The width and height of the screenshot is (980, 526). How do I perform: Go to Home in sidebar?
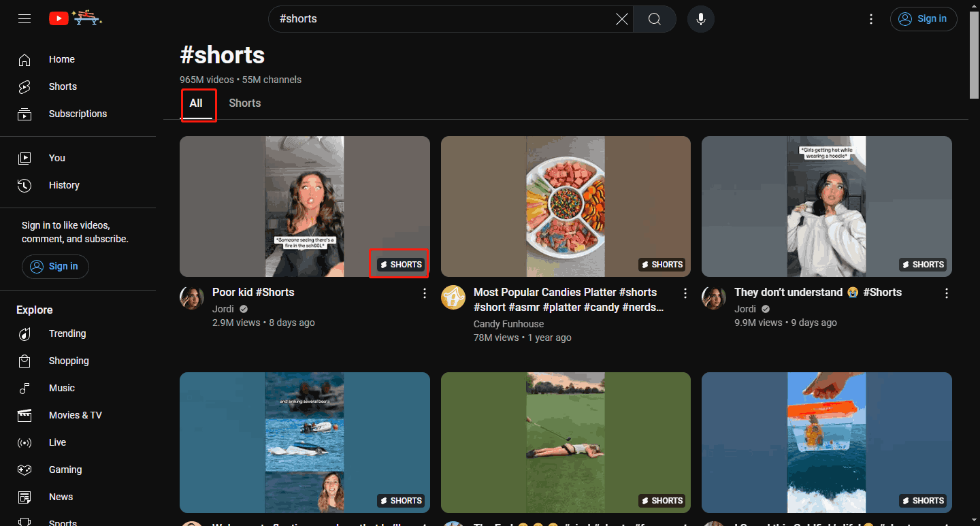(x=61, y=60)
